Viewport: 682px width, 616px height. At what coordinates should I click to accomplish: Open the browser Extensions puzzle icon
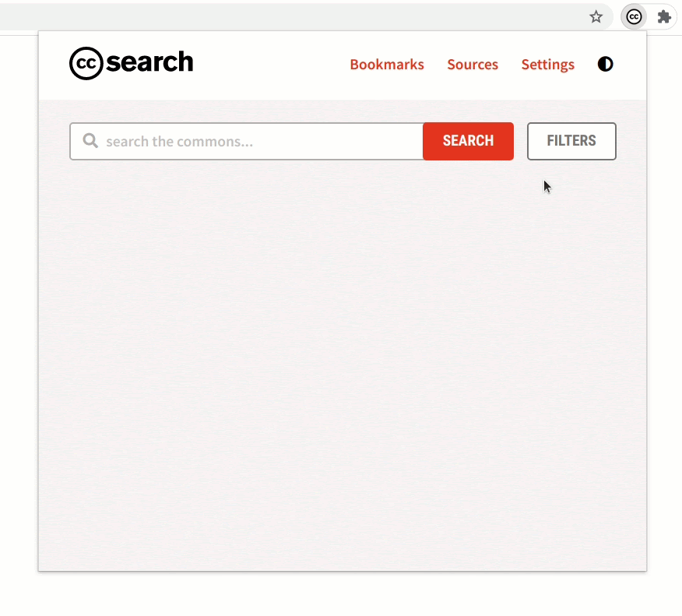tap(664, 17)
